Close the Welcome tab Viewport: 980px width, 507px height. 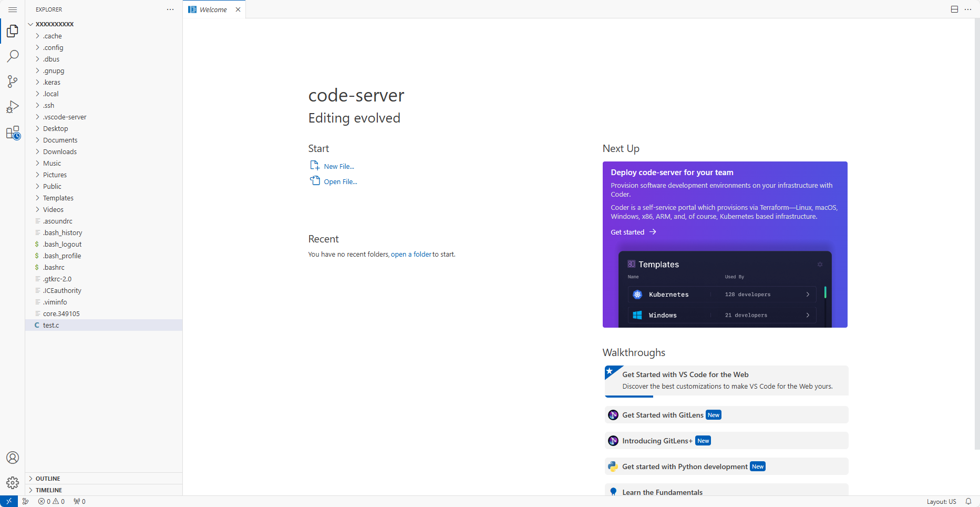pos(238,9)
